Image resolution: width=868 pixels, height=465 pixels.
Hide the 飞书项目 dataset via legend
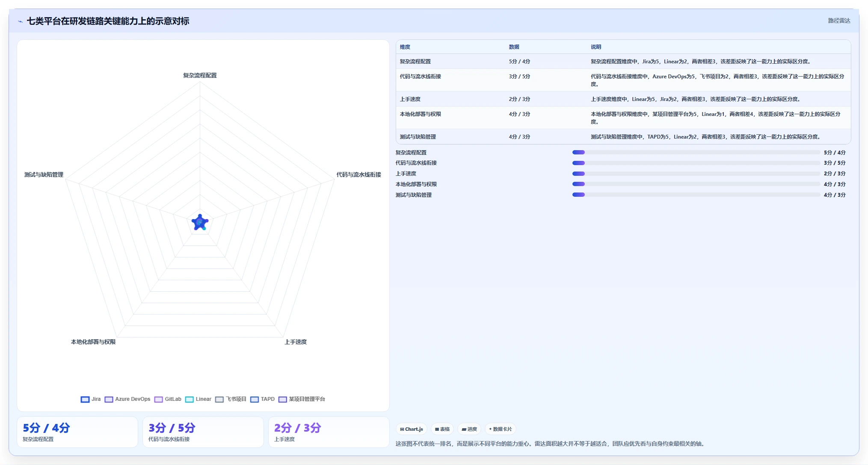click(x=231, y=399)
